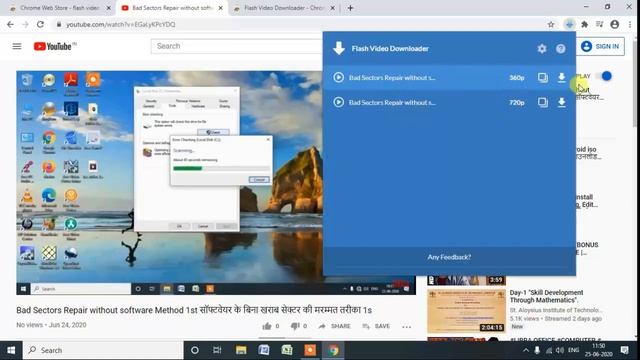Copy link for the 720p video

(542, 102)
